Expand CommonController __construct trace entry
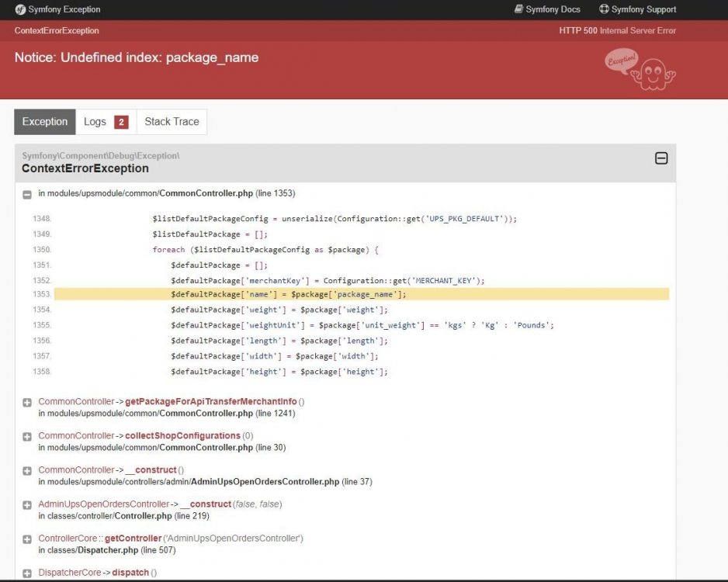Screen dimensions: 728x582 (x=27, y=471)
